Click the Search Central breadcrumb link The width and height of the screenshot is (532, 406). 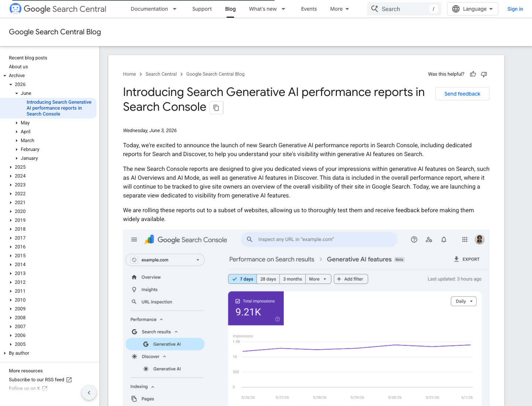pos(161,74)
